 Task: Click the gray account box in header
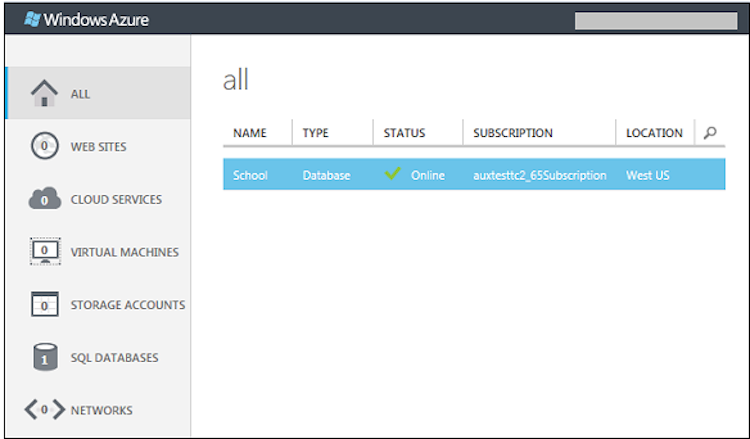click(x=656, y=21)
